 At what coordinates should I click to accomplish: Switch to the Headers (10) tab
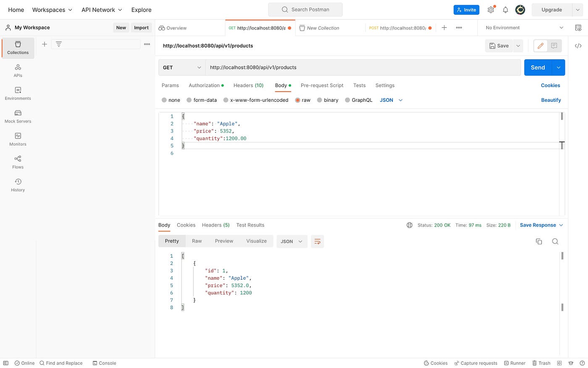click(x=249, y=85)
